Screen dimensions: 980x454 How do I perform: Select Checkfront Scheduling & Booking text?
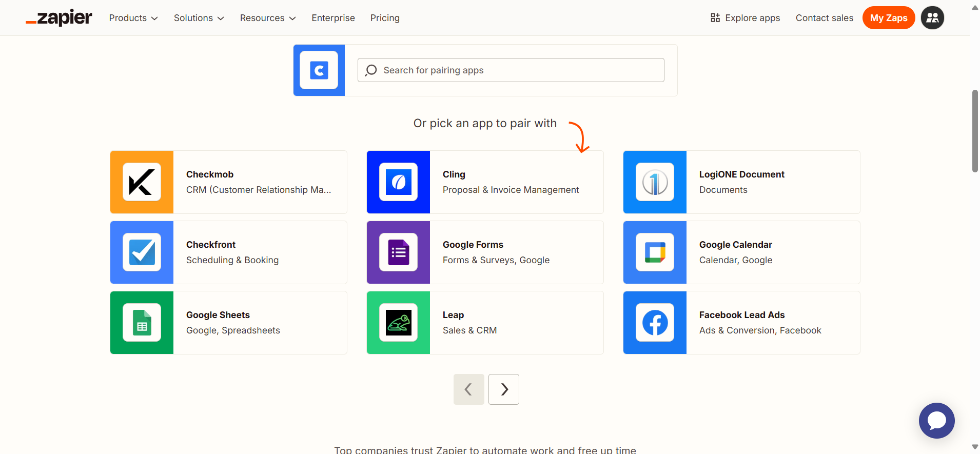(x=232, y=260)
